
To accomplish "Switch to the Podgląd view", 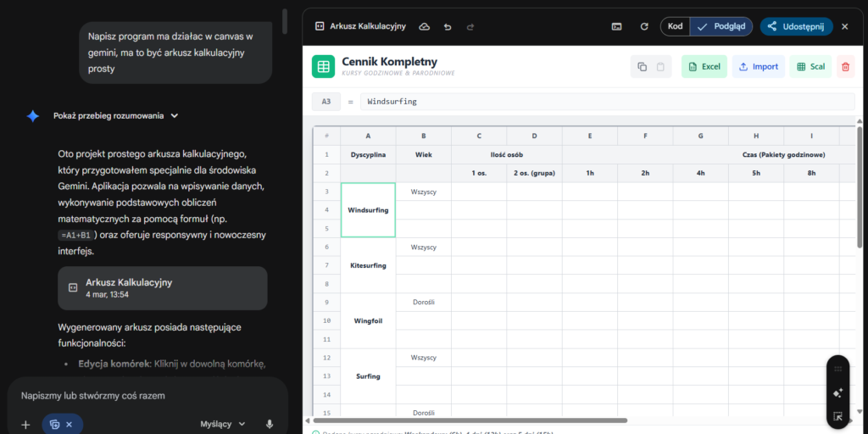I will coord(722,26).
